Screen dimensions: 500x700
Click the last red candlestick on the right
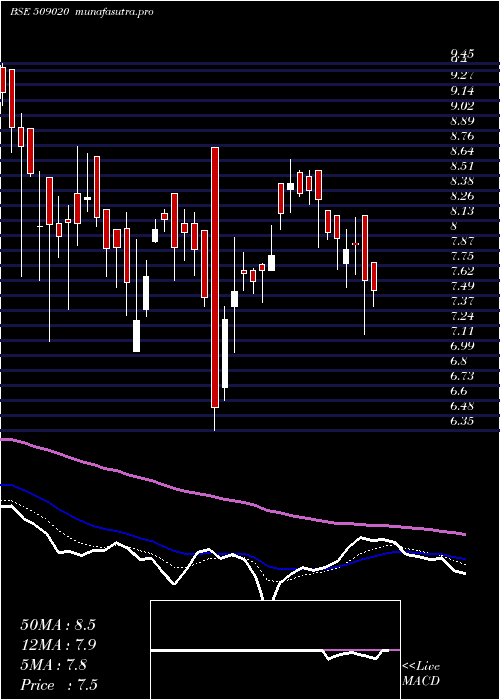point(374,277)
